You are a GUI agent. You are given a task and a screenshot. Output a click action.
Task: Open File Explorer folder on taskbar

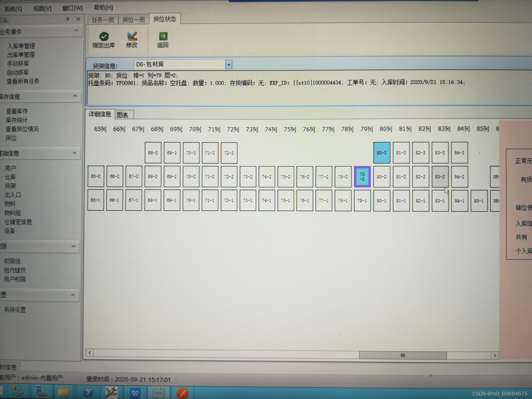click(64, 393)
